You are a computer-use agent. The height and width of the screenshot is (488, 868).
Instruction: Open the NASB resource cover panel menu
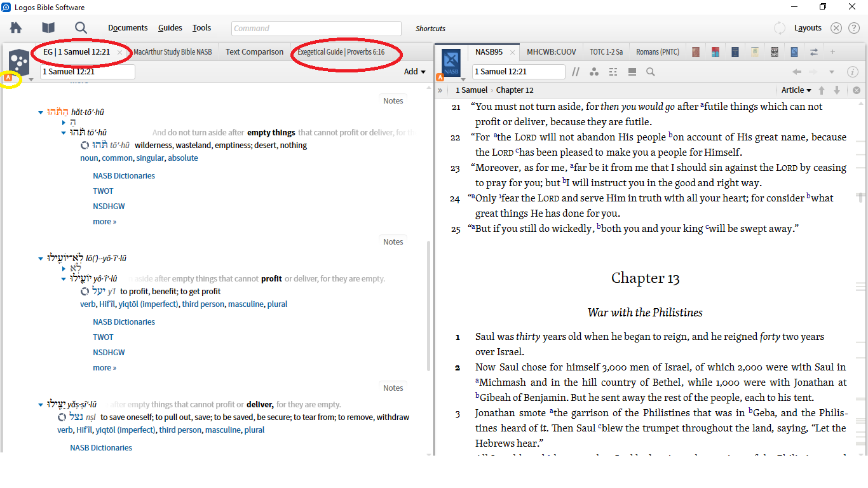450,63
